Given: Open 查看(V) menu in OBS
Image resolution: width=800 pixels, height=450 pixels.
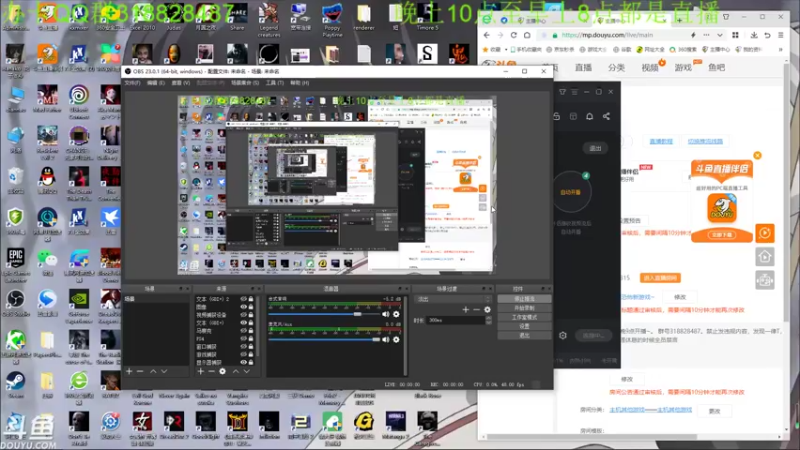Looking at the screenshot, I should 181,83.
